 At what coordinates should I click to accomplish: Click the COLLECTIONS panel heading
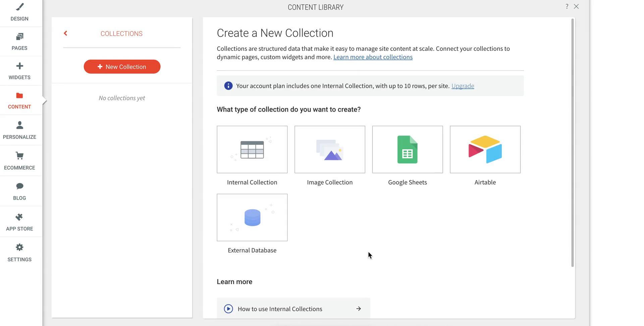pyautogui.click(x=122, y=34)
